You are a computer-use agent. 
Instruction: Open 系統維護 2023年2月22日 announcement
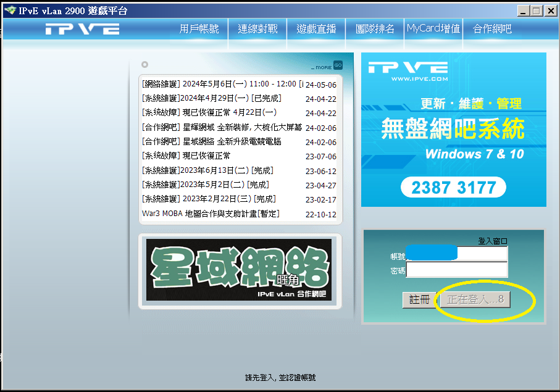[x=209, y=199]
